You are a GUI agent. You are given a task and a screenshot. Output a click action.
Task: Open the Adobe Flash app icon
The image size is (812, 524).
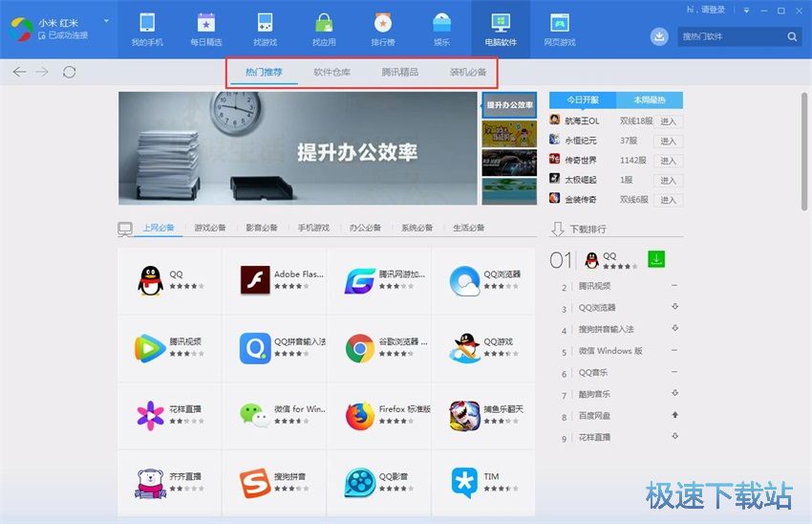coord(255,280)
